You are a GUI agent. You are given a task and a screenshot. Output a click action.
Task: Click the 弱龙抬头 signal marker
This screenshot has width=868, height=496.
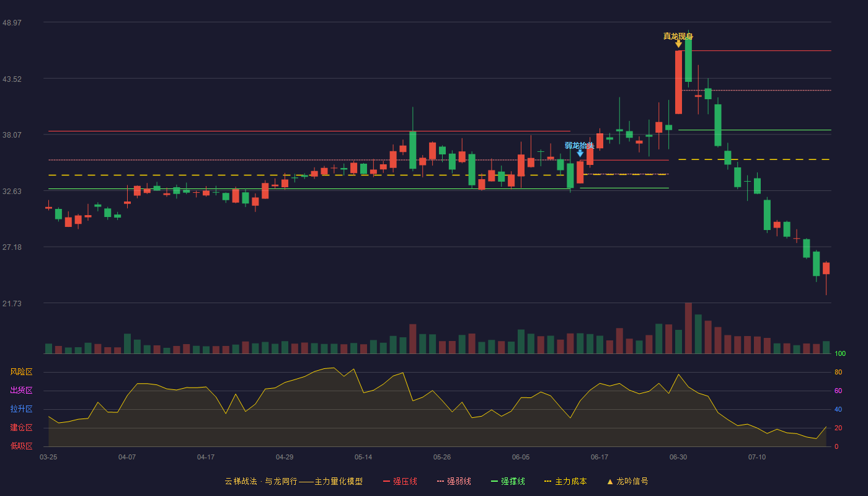[x=580, y=145]
